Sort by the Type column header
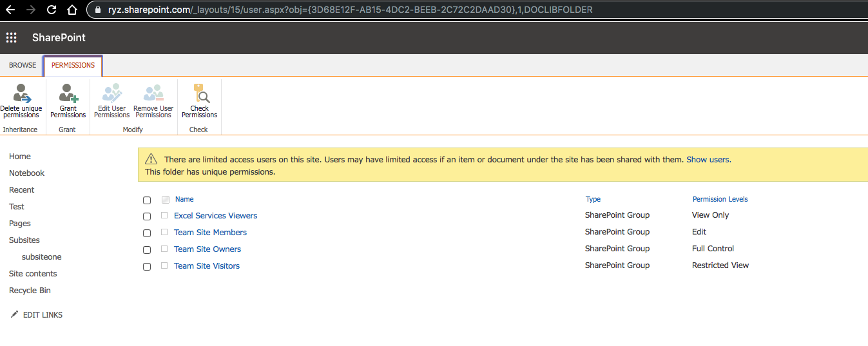 point(593,200)
